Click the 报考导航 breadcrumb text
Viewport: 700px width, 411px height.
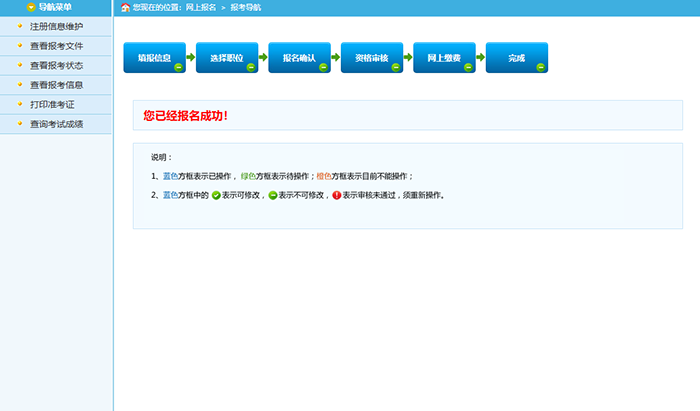pyautogui.click(x=245, y=8)
